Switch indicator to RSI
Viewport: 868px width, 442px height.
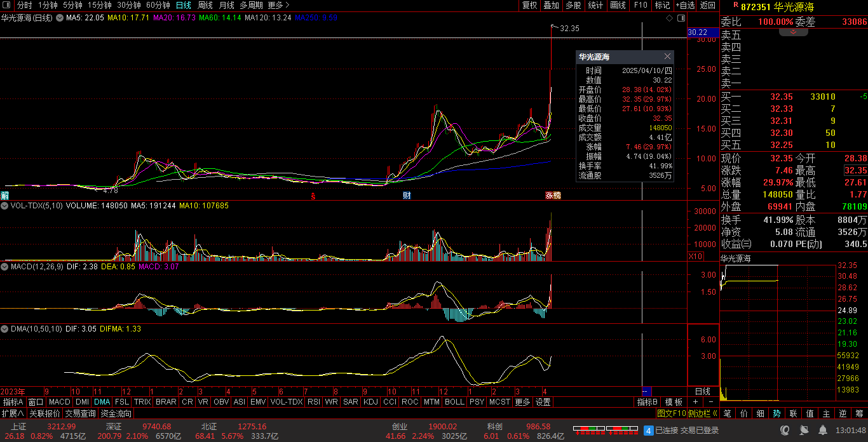313,402
